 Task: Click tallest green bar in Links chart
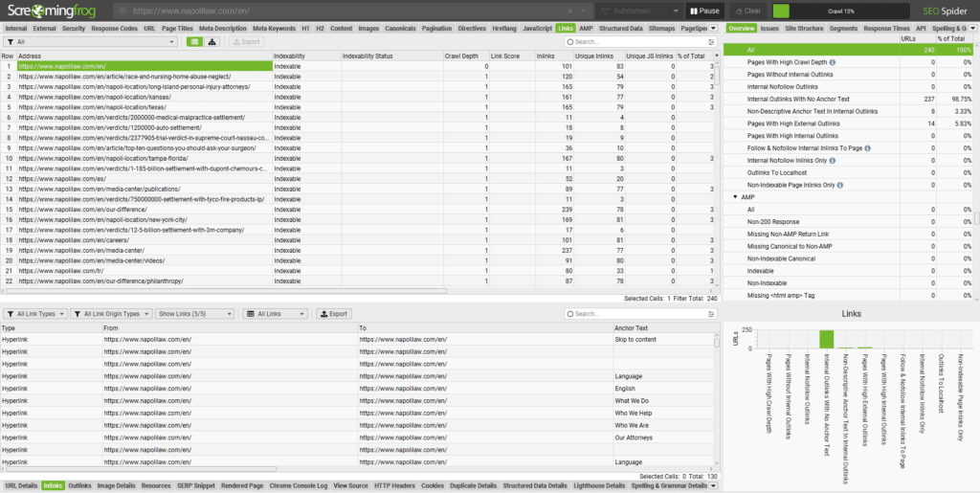[x=826, y=339]
